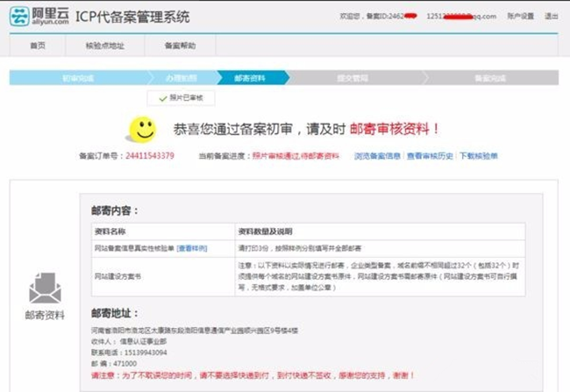The width and height of the screenshot is (570, 392).
Task: Select the 备案完成 progress step
Action: [490, 78]
